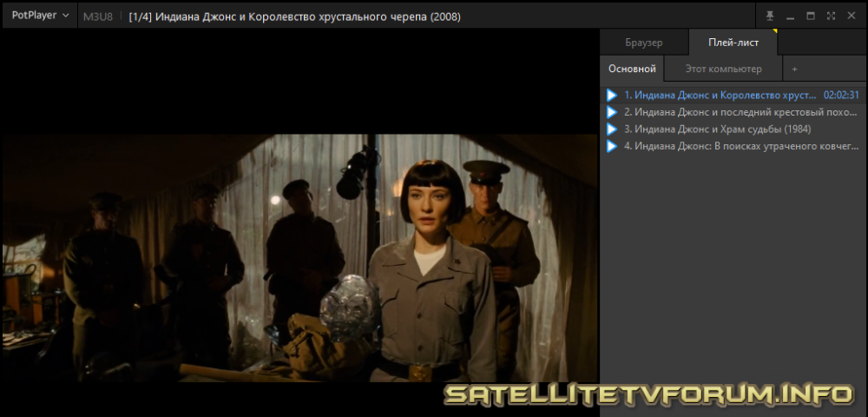Click play icon of утраченого ковчега item
The height and width of the screenshot is (417, 868).
612,147
